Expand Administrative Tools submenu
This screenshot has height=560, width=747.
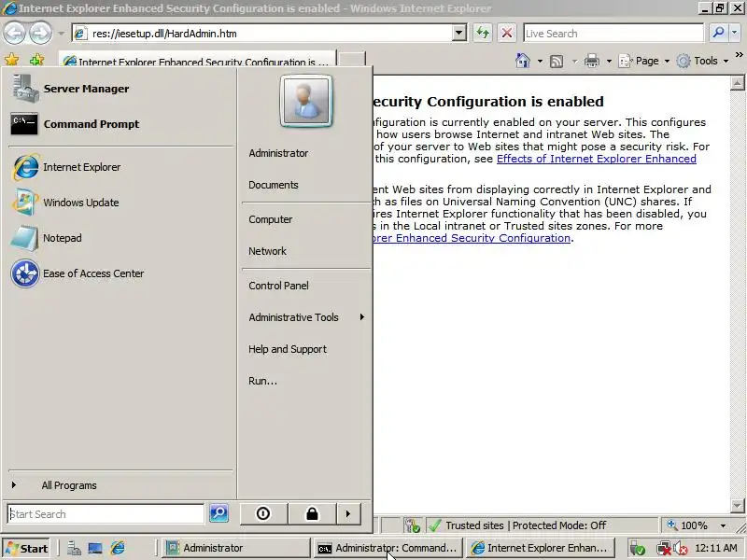pyautogui.click(x=305, y=317)
